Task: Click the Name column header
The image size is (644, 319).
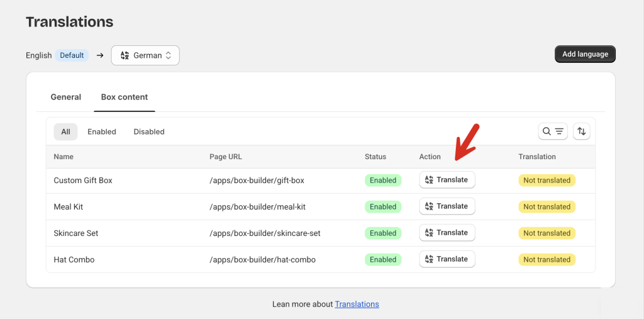Action: click(x=64, y=157)
